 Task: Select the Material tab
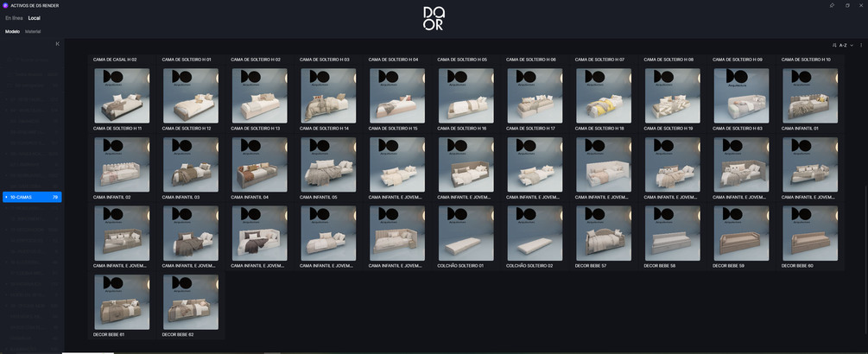pyautogui.click(x=33, y=32)
